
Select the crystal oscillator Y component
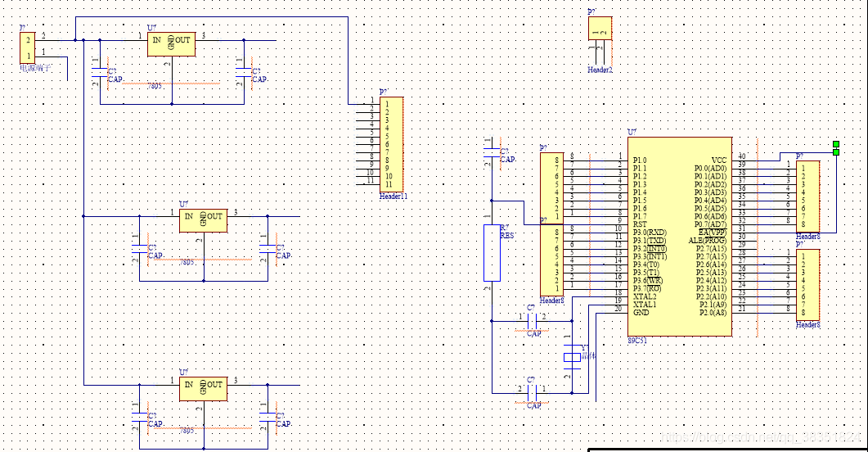click(x=571, y=356)
